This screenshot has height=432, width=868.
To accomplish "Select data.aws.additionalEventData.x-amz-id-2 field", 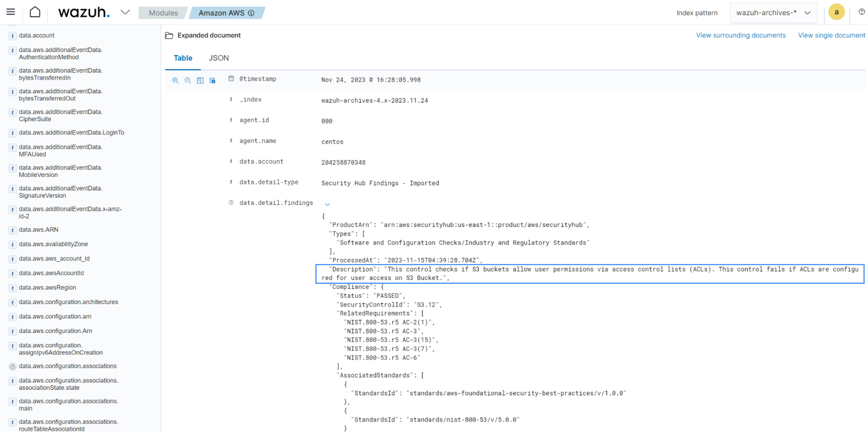I will (x=70, y=213).
